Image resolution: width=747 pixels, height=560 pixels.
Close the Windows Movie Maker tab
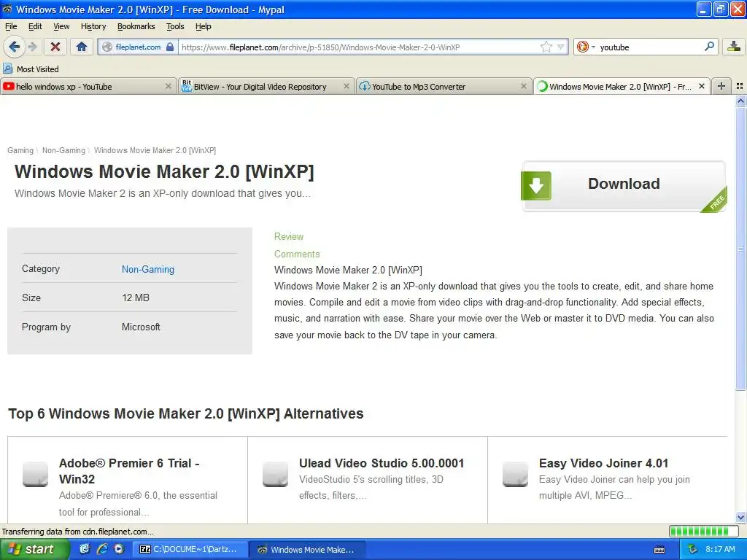click(x=702, y=86)
